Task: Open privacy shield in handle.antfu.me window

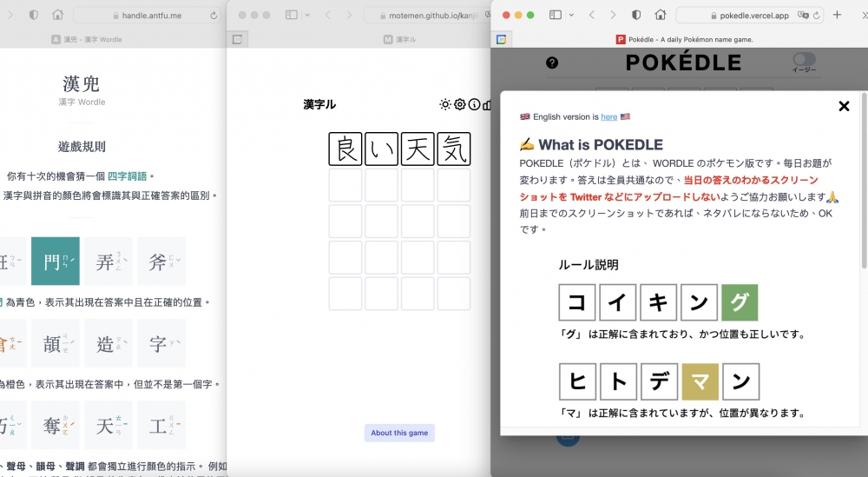Action: pos(34,15)
